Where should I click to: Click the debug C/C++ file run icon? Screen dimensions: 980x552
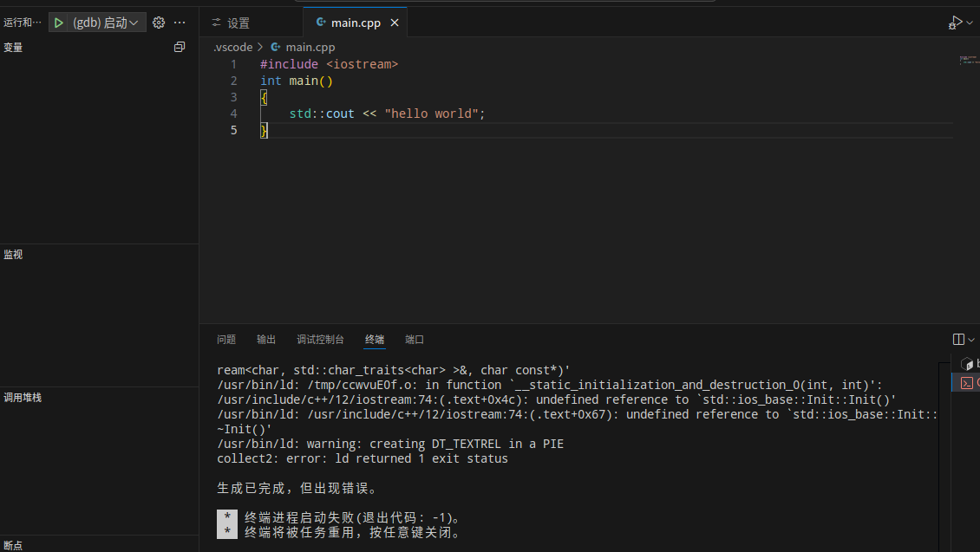coord(955,23)
